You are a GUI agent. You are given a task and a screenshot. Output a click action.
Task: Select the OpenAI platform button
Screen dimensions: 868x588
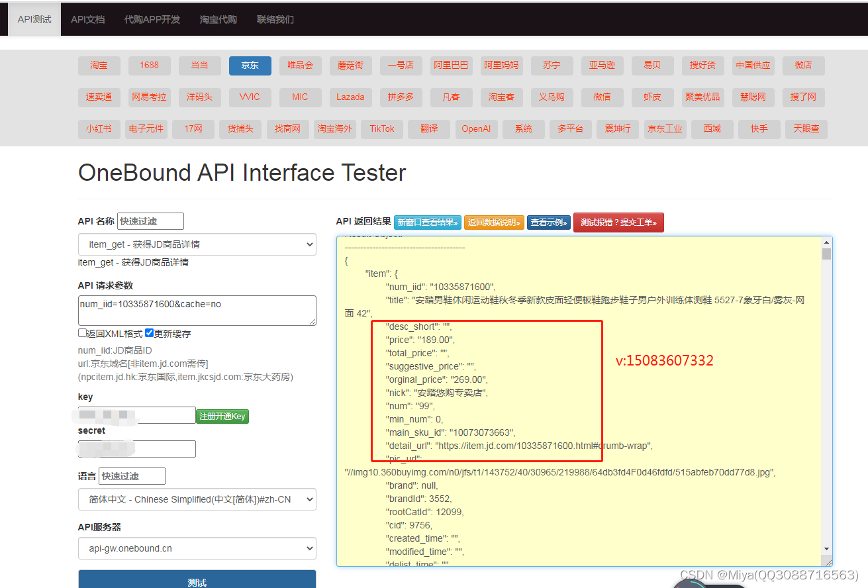click(476, 129)
